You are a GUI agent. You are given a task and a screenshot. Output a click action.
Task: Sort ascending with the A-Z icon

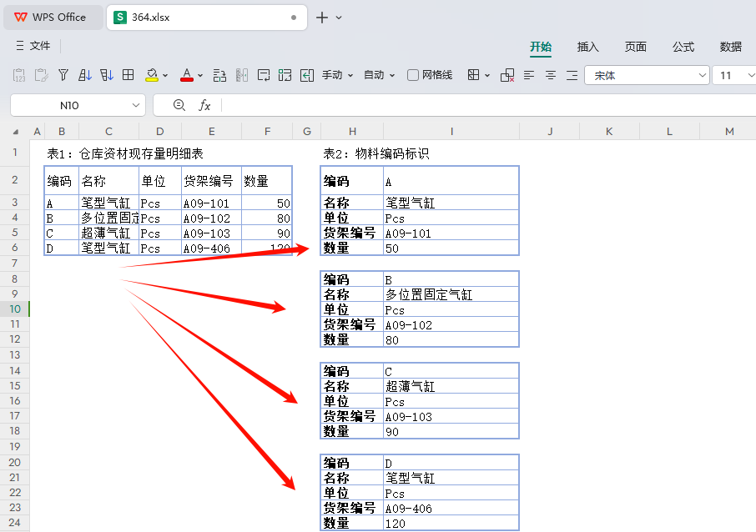(85, 75)
